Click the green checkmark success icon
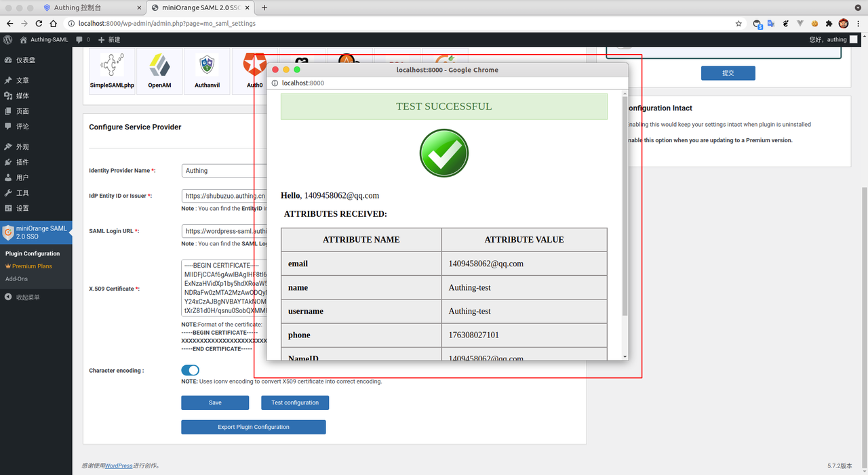This screenshot has height=475, width=868. pos(444,153)
